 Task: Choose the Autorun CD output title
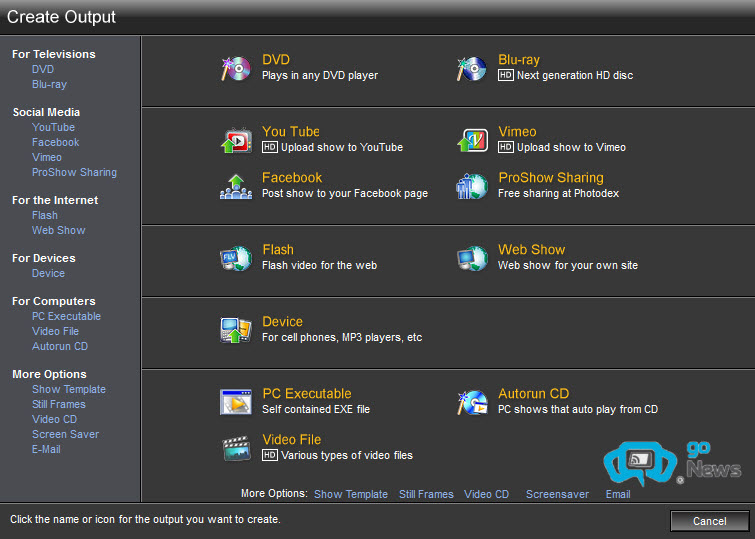click(x=534, y=394)
